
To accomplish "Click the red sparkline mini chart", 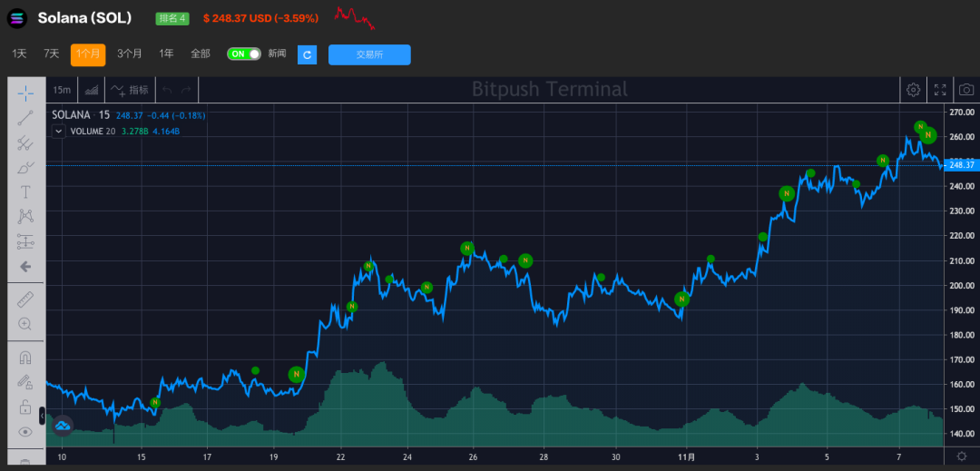I will [x=355, y=17].
